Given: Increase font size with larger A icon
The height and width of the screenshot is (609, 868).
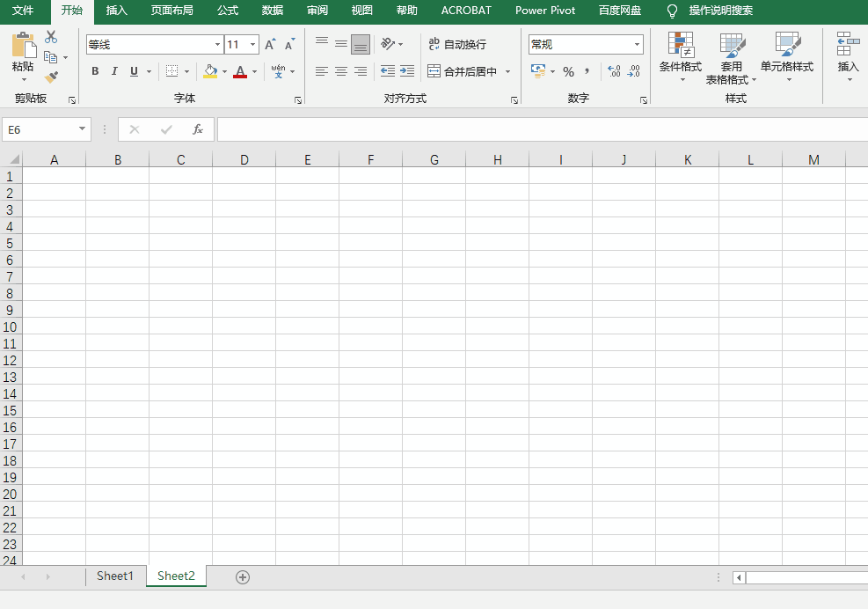Looking at the screenshot, I should (x=270, y=44).
